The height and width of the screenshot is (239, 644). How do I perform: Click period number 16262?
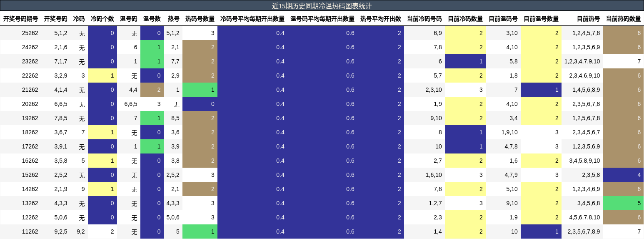[30, 161]
